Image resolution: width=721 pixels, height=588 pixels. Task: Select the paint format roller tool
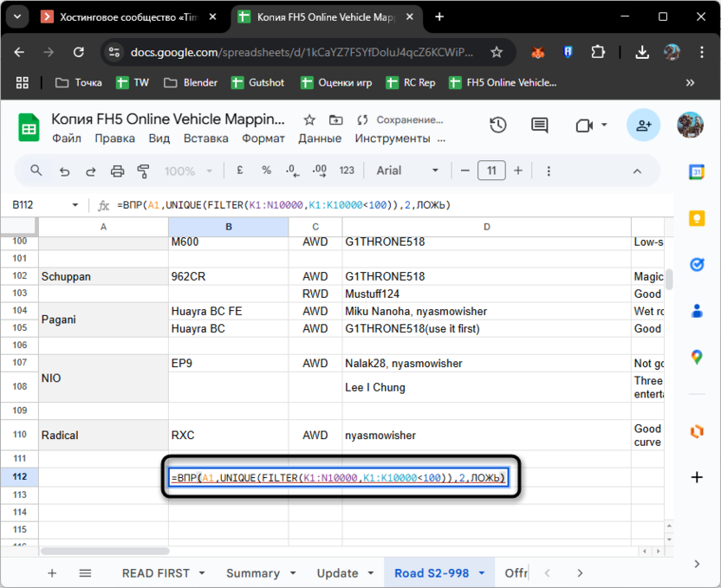pyautogui.click(x=144, y=171)
